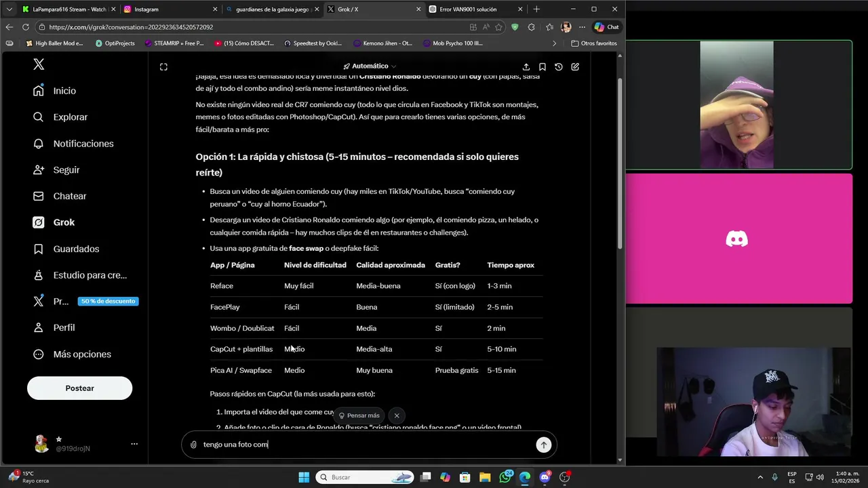Click the taskbar Buscar search box

[366, 477]
